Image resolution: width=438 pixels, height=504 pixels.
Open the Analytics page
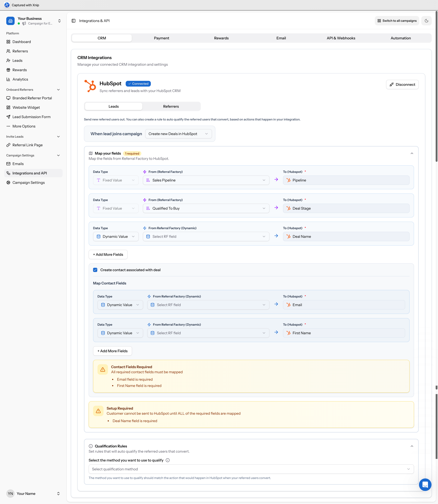[20, 79]
